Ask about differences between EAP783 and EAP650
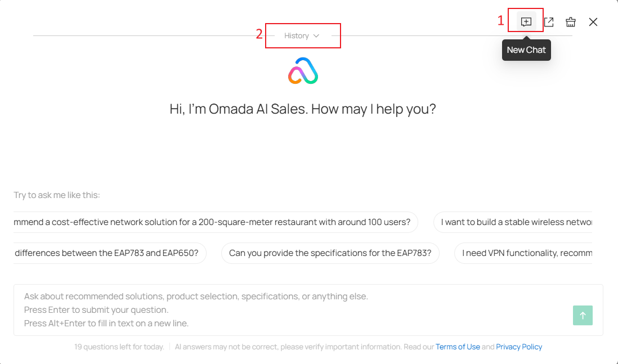 point(108,253)
